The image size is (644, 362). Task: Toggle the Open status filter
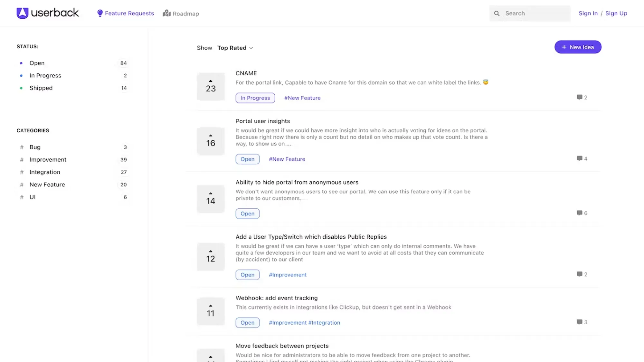point(37,63)
